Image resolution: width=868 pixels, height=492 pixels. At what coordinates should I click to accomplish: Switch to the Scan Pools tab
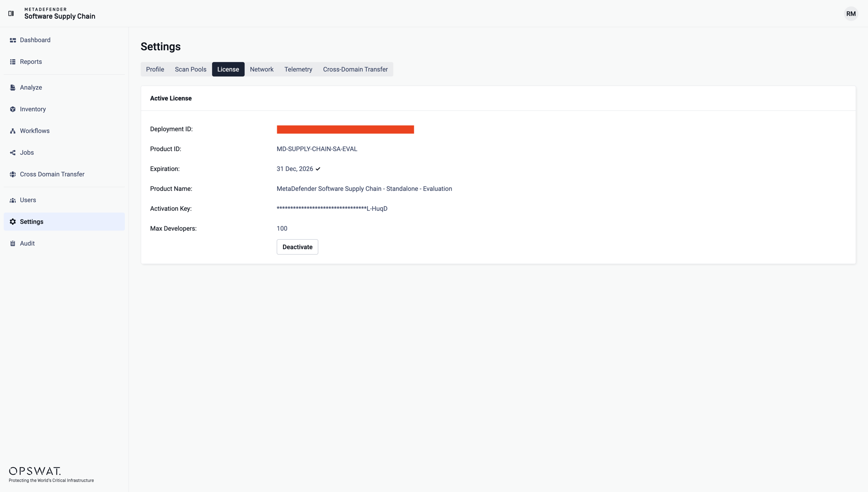point(191,69)
